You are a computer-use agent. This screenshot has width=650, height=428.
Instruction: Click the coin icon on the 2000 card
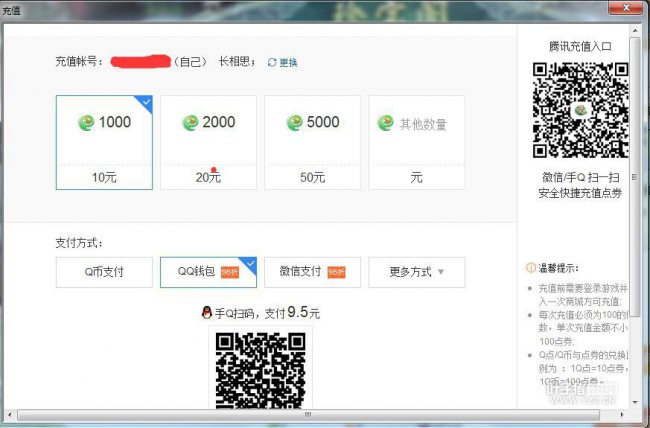(x=190, y=123)
